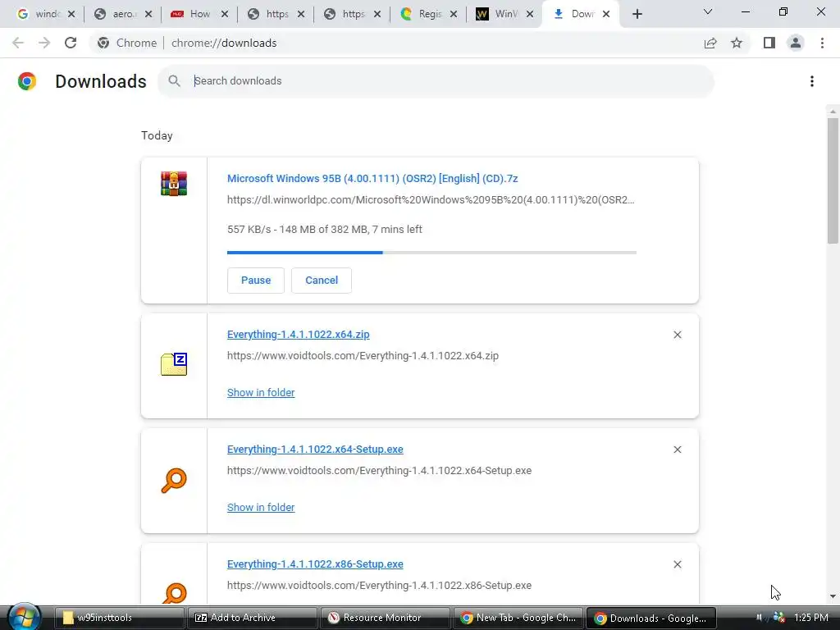
Task: Click the Chrome logo beside Downloads heading
Action: 27,81
